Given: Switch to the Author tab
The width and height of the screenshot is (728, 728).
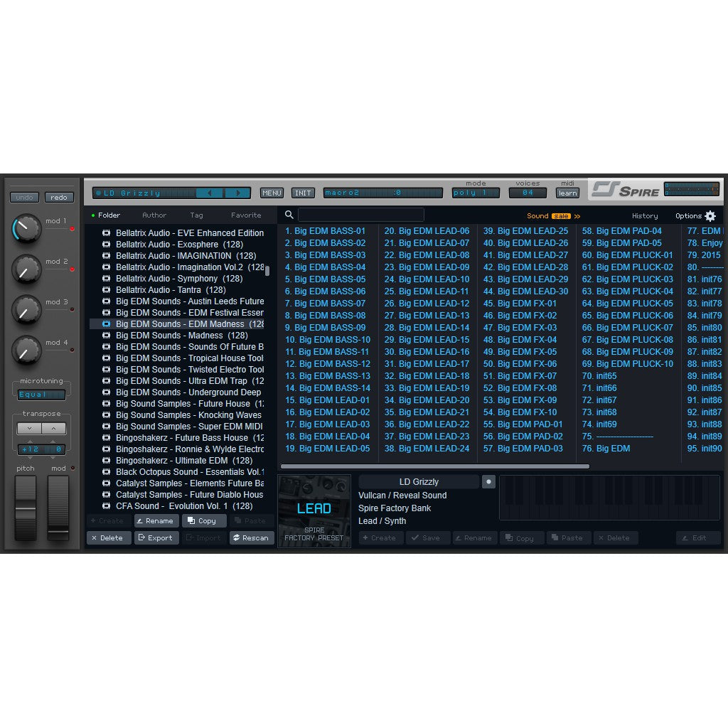Looking at the screenshot, I should [x=154, y=215].
